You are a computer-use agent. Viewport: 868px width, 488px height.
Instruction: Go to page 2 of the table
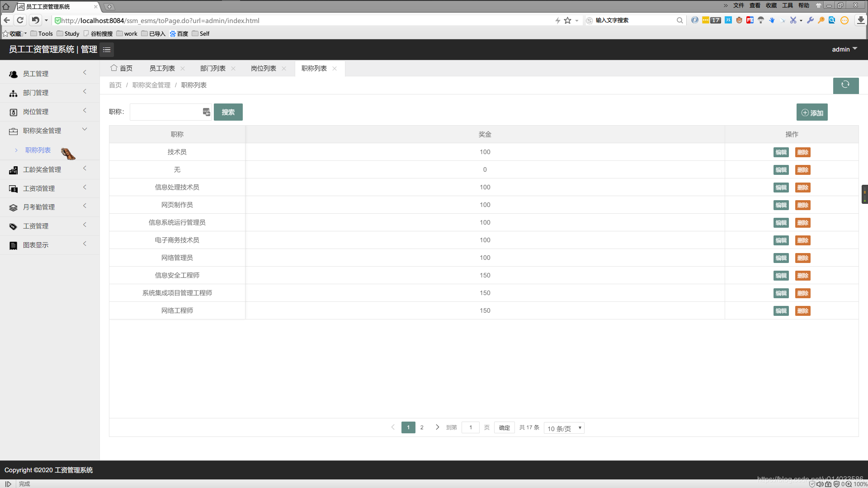pyautogui.click(x=422, y=427)
